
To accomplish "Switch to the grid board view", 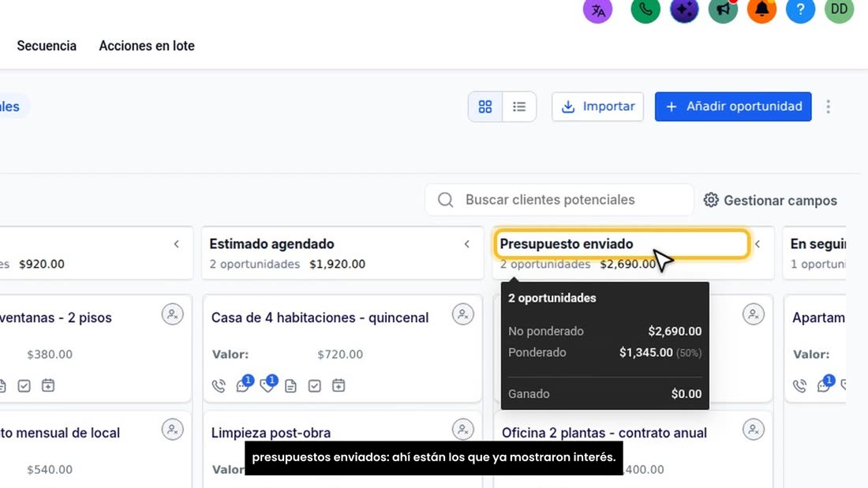I will (x=485, y=107).
